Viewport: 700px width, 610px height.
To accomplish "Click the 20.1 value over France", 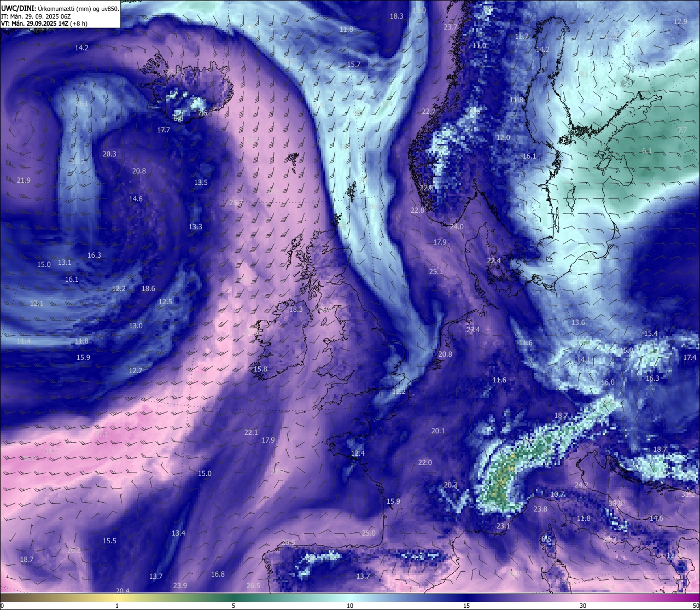I will click(438, 431).
